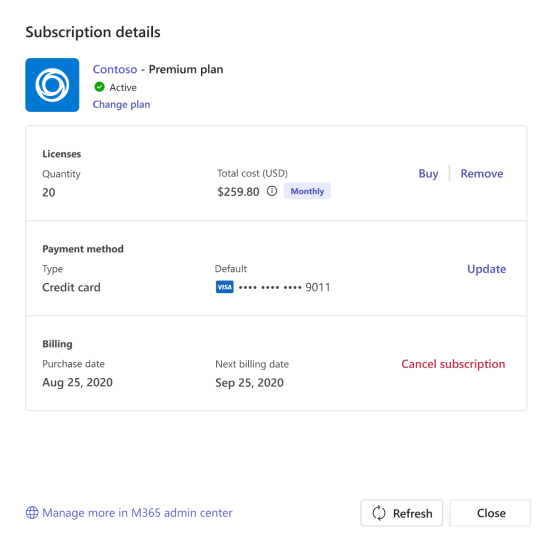Click the Credit card type value
This screenshot has height=533, width=550.
click(x=71, y=288)
